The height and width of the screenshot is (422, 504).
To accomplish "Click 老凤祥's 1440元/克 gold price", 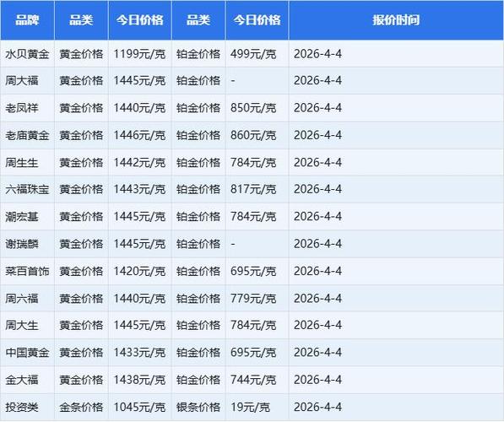I will [139, 108].
